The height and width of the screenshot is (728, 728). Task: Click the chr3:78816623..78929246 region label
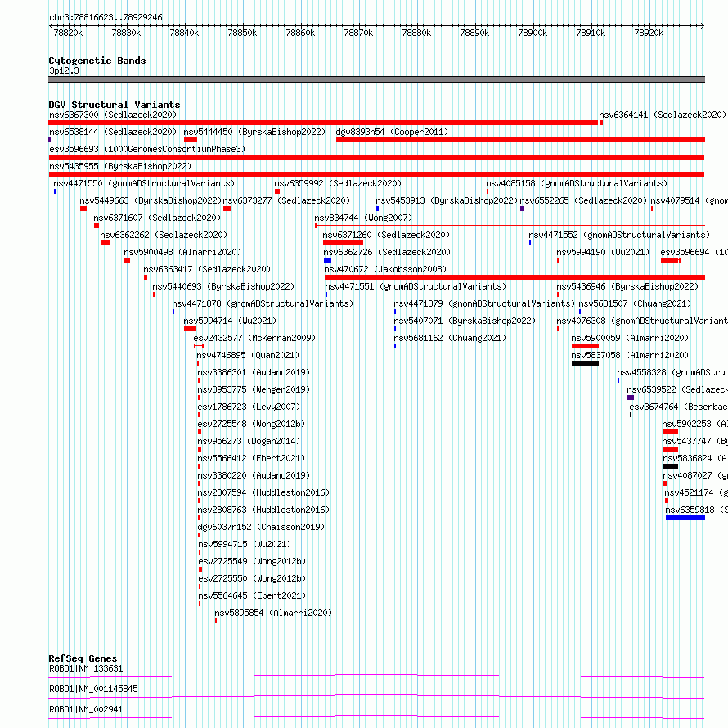pos(106,17)
